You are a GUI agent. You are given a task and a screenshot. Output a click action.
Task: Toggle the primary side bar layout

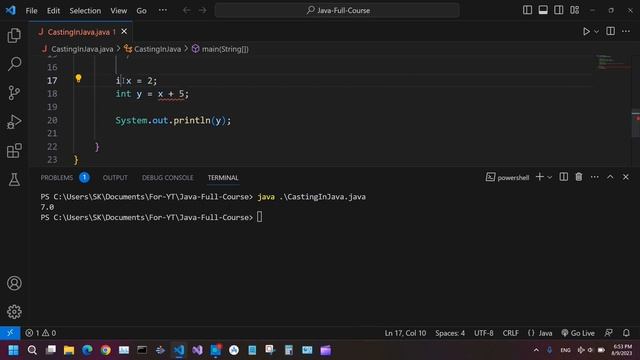coord(527,10)
